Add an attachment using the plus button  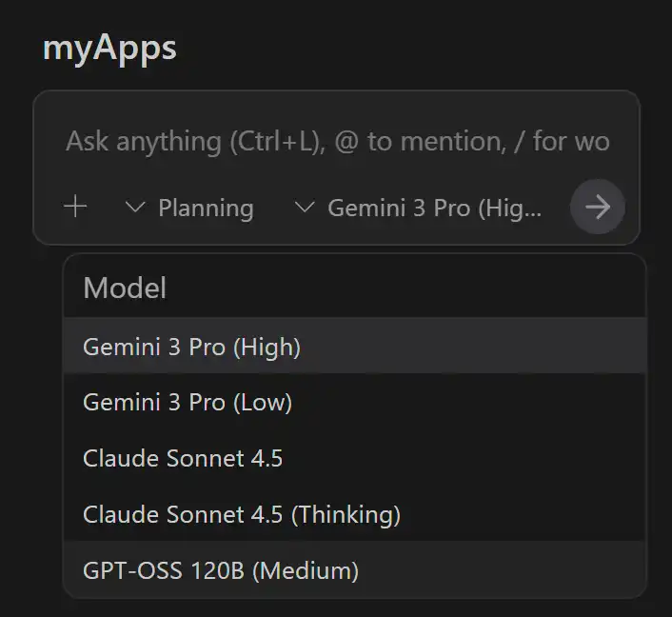tap(74, 207)
